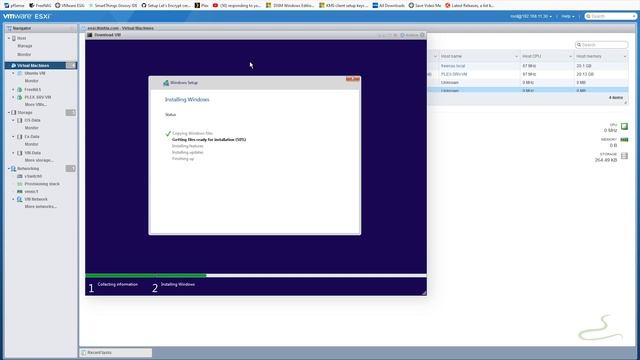Open the All Downloads bookmark
The height and width of the screenshot is (360, 640).
tap(389, 5)
